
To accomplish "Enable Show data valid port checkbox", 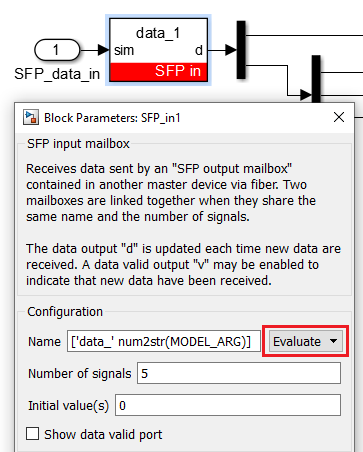I will click(33, 434).
